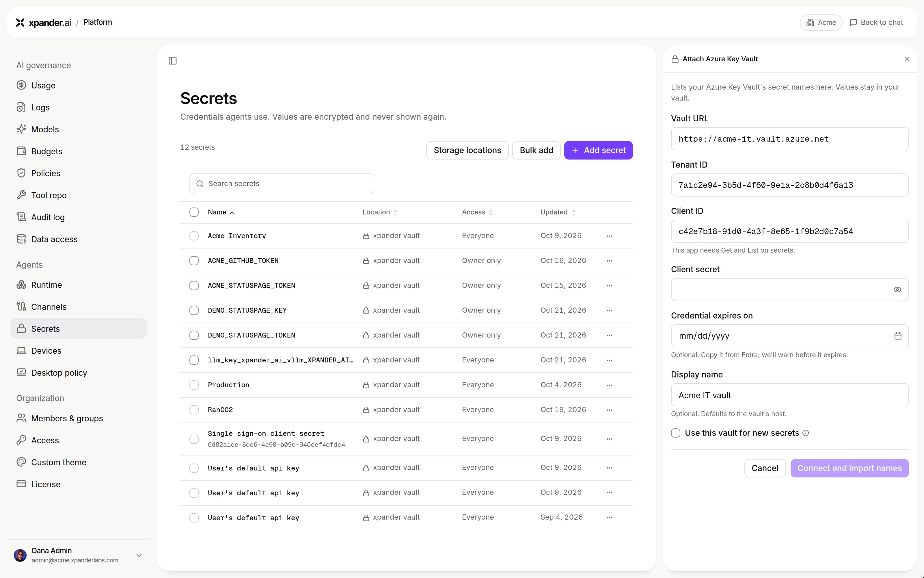Click the Channels icon in the sidebar
This screenshot has width=924, height=578.
coord(21,307)
